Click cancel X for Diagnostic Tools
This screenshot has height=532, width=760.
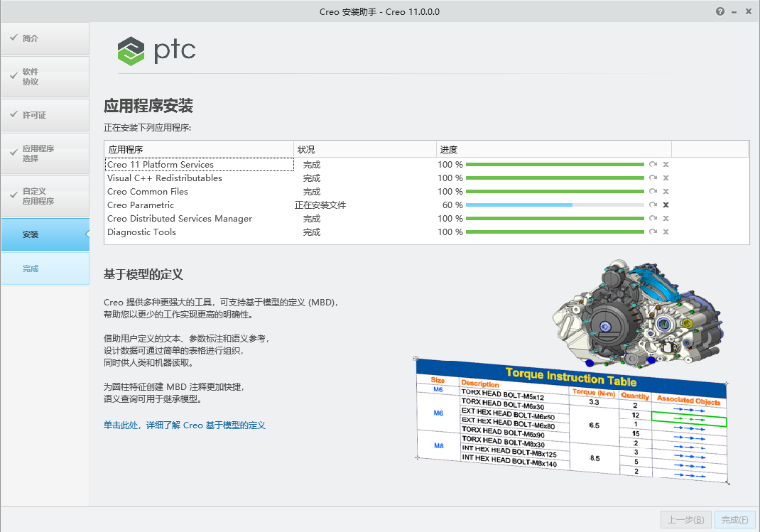click(666, 232)
